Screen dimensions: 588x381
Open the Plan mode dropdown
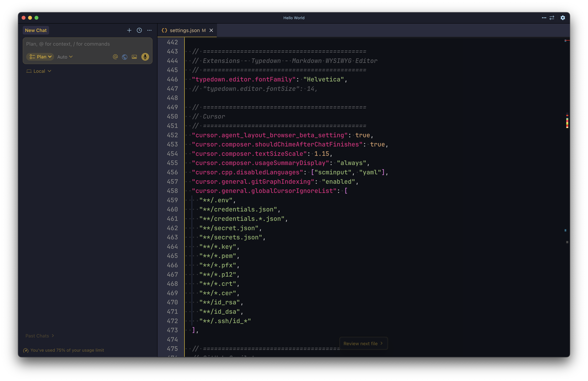[40, 57]
